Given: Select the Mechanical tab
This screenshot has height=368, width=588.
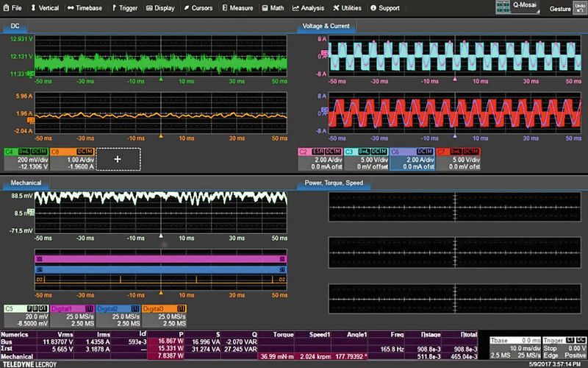Looking at the screenshot, I should [x=25, y=183].
